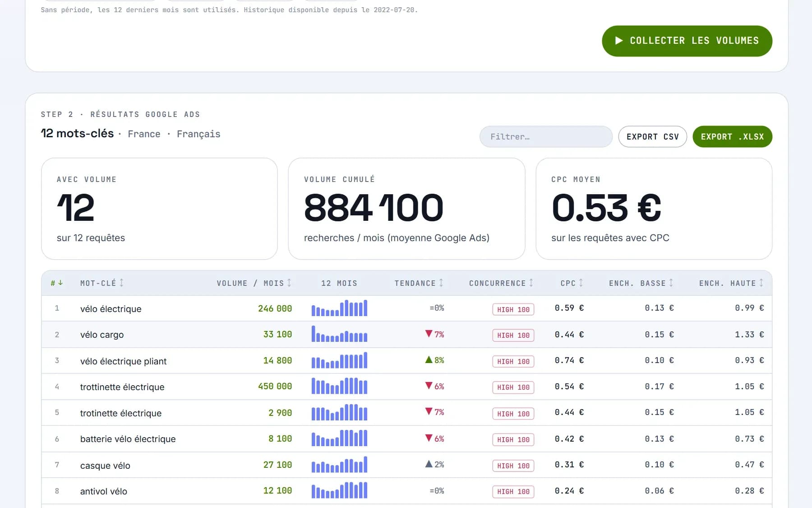Select the antivol vélo keyword
The width and height of the screenshot is (812, 508).
coord(104,491)
